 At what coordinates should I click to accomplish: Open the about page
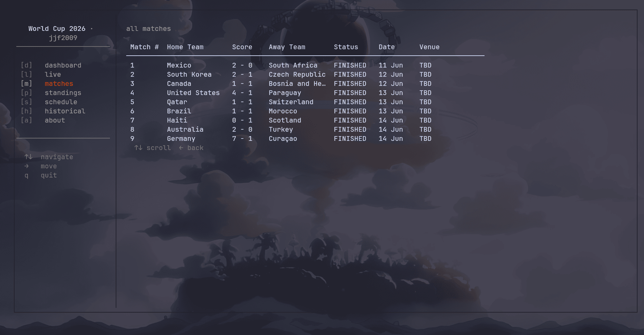[55, 120]
